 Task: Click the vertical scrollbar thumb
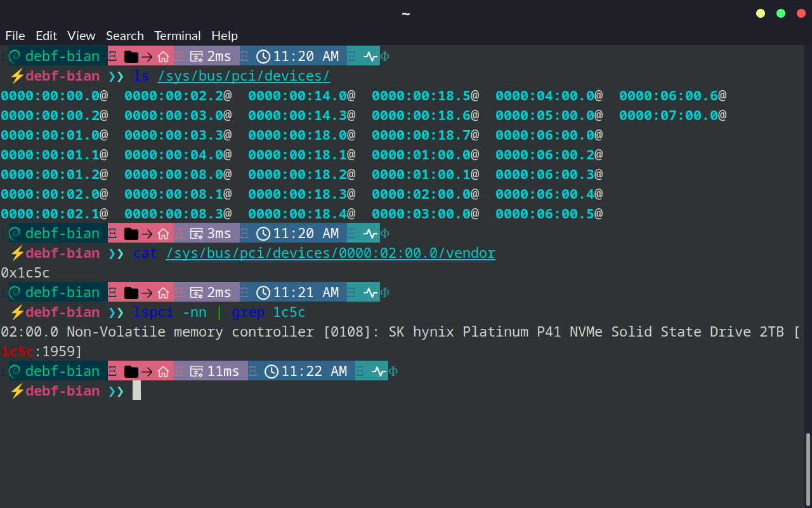coord(808,469)
